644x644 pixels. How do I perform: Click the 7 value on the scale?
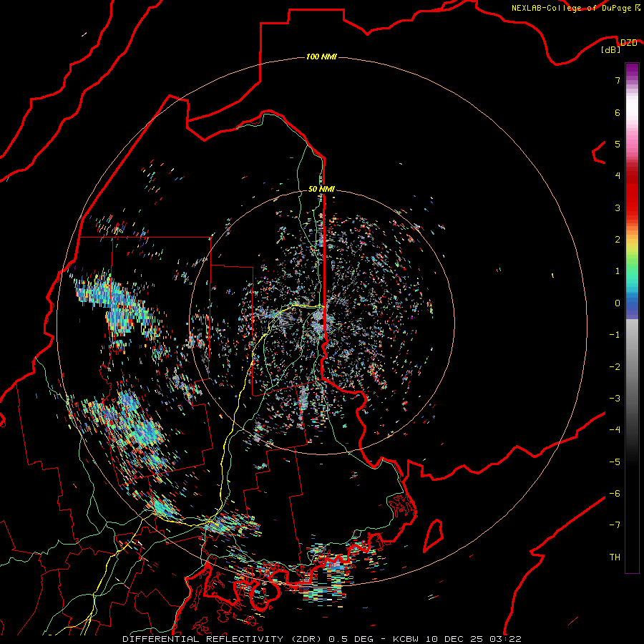pos(618,80)
